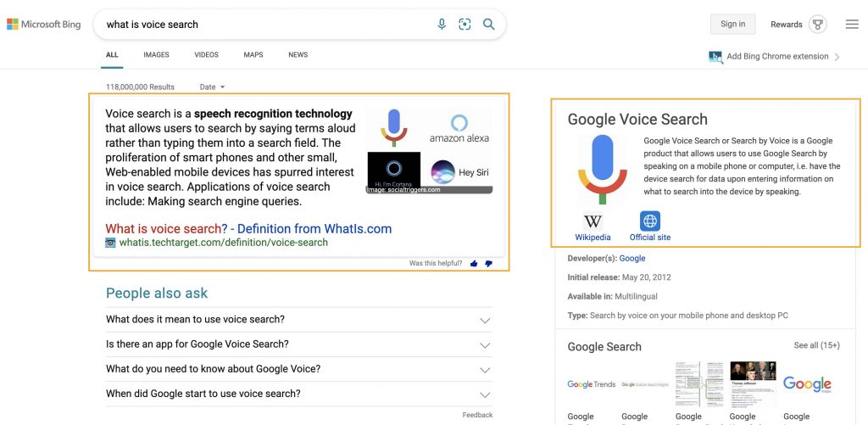The height and width of the screenshot is (425, 868).
Task: Expand "What does it mean to use voice search?"
Action: point(299,320)
